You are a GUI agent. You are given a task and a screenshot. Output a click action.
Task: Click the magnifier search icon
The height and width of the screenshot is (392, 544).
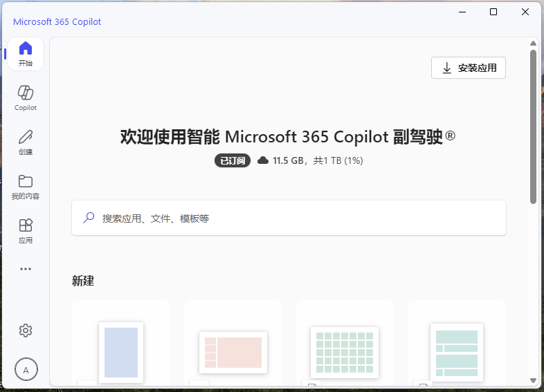click(x=89, y=218)
